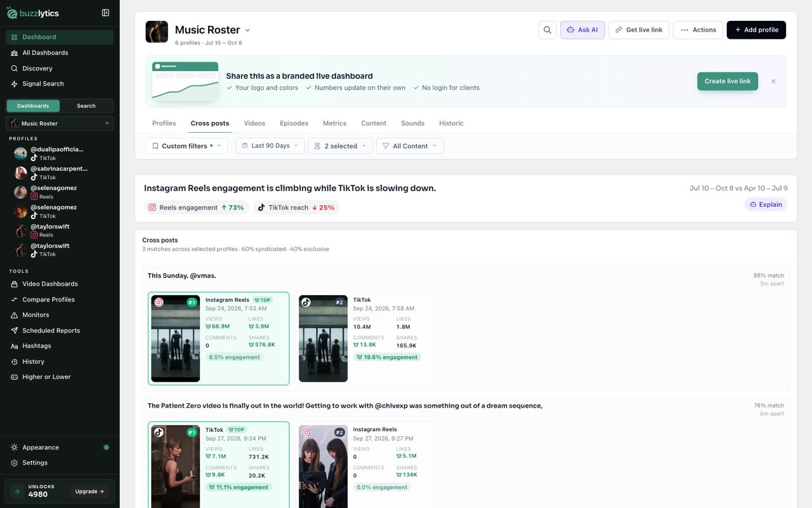Click the Get live link button
The width and height of the screenshot is (812, 508).
point(639,30)
